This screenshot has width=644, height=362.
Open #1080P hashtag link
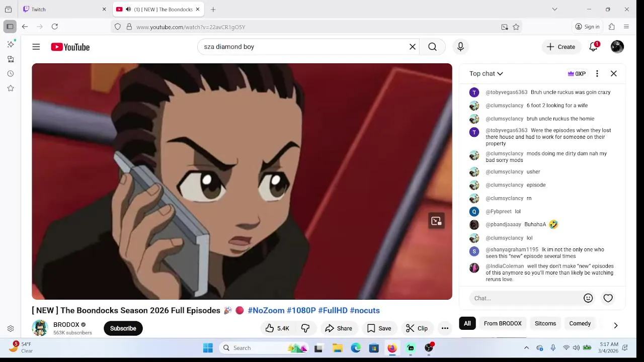click(x=301, y=311)
